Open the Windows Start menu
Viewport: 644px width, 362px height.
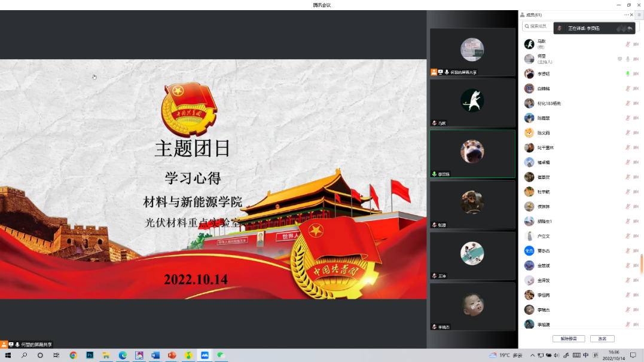pyautogui.click(x=8, y=355)
